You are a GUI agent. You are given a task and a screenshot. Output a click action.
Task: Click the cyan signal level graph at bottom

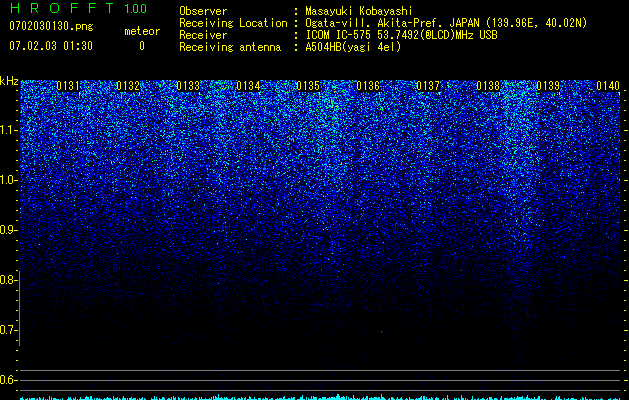321,397
